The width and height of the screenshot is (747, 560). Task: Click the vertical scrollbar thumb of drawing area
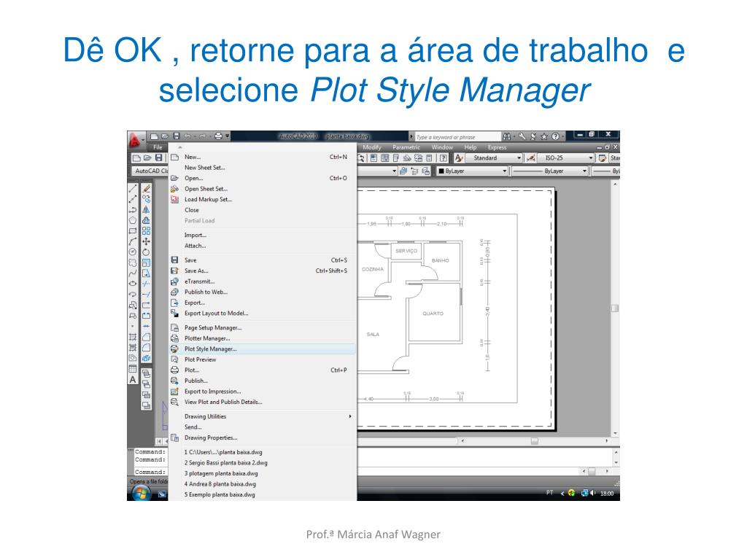(615, 308)
